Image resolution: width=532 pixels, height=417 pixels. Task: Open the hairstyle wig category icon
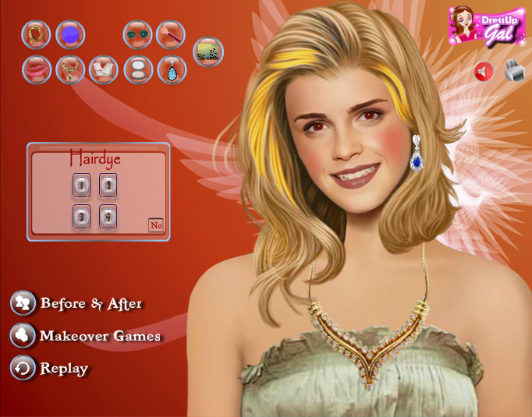tap(36, 34)
